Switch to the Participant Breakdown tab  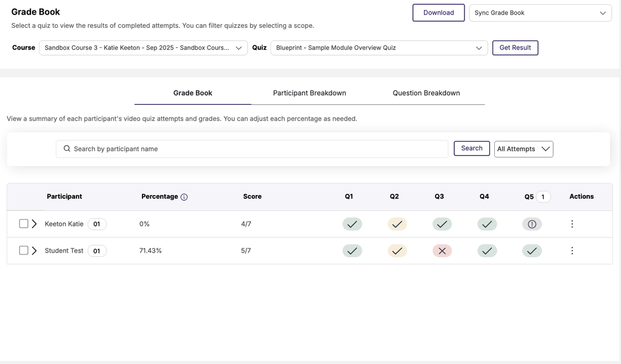click(309, 93)
